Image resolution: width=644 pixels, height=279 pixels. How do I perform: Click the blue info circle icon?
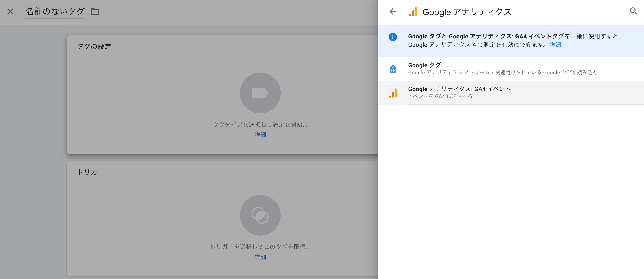pos(392,37)
